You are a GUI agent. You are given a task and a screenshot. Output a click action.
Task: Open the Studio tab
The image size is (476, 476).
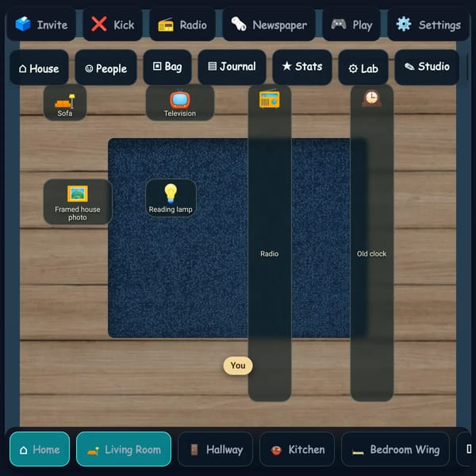click(x=427, y=67)
